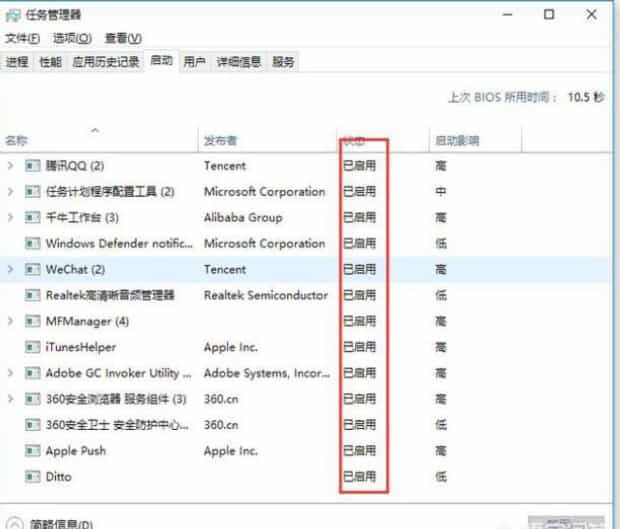
Task: Click Apple Inc. publisher in Apple Push row
Action: tap(231, 451)
